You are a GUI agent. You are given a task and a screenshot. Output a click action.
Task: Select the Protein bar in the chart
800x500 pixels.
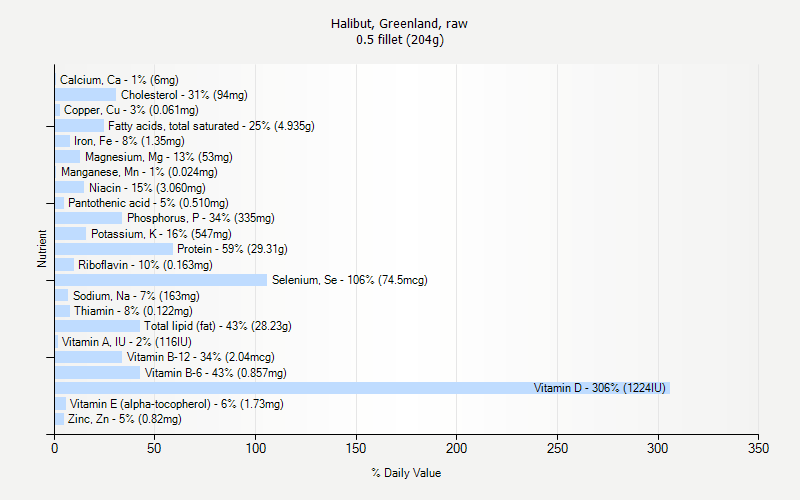point(114,249)
